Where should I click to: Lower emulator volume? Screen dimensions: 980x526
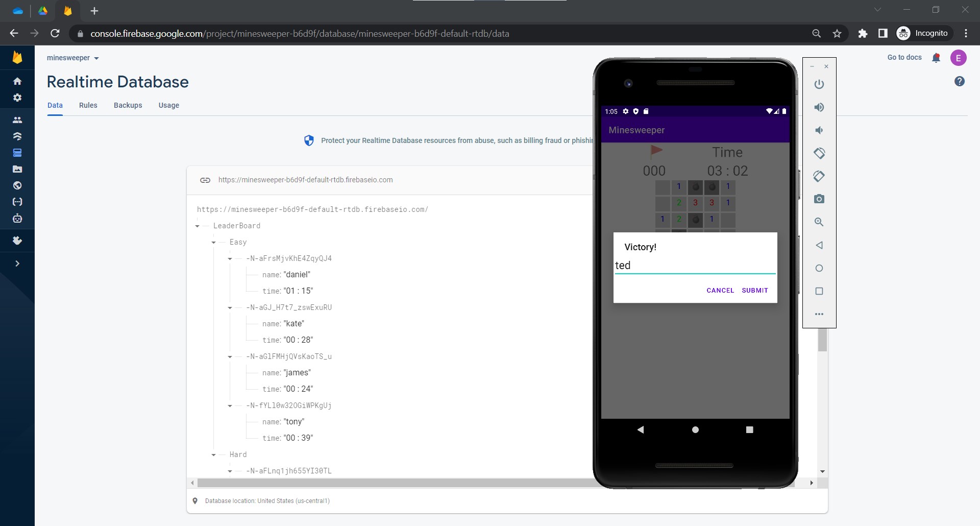point(819,130)
